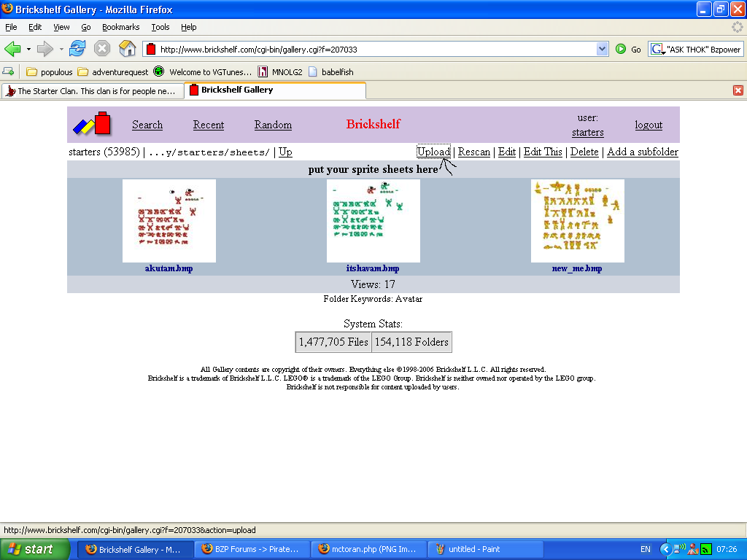Open the populous bookmark folder
This screenshot has width=747, height=560.
tap(50, 72)
